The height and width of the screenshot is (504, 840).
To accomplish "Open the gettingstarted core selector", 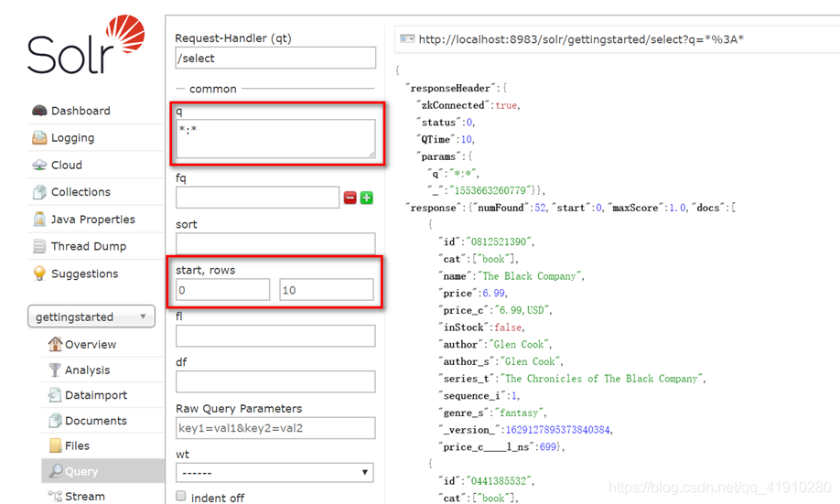I will pyautogui.click(x=92, y=316).
